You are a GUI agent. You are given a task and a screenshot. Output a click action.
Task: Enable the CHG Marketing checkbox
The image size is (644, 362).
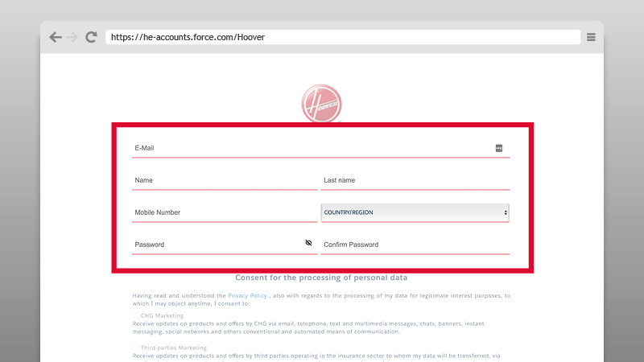click(x=136, y=316)
